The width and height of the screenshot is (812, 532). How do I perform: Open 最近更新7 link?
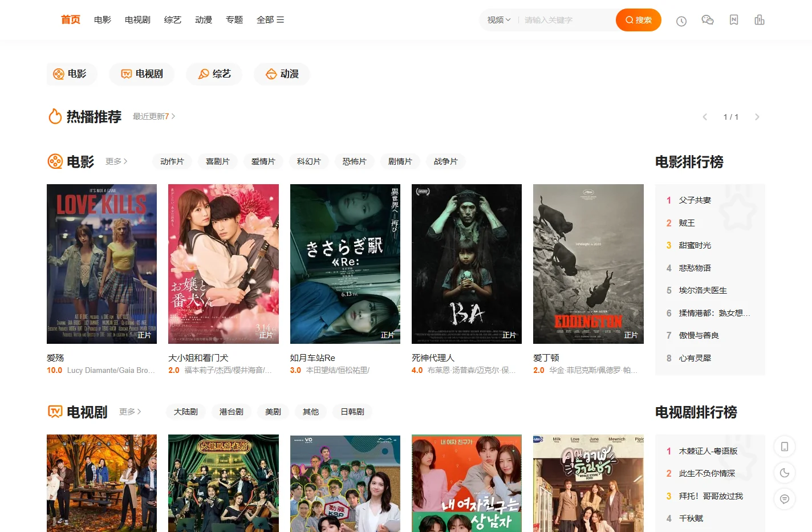pyautogui.click(x=154, y=116)
